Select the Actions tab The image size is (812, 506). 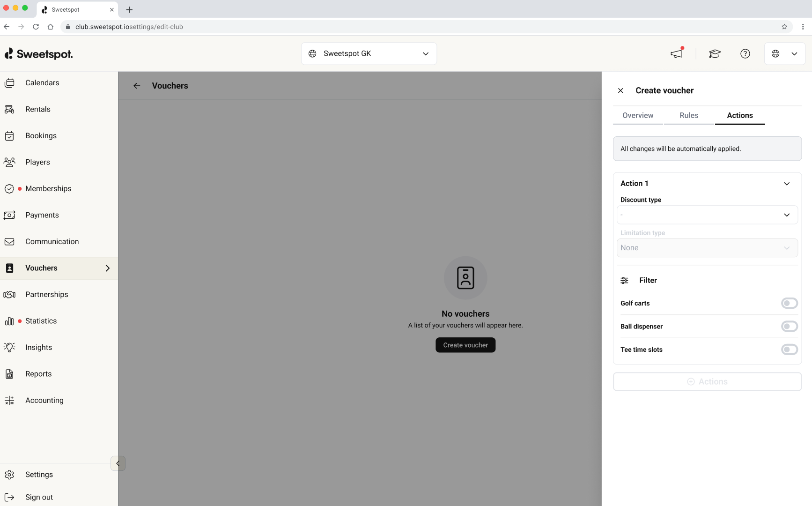click(740, 116)
